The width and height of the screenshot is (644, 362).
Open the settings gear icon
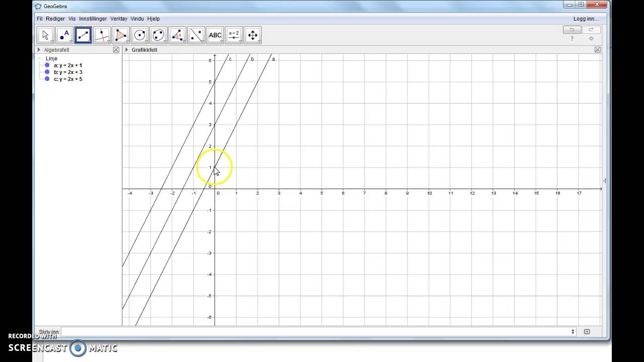[x=591, y=39]
